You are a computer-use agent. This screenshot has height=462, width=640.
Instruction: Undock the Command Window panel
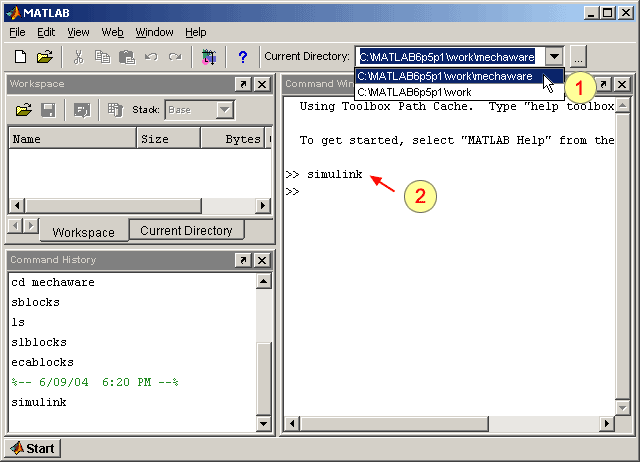(603, 84)
